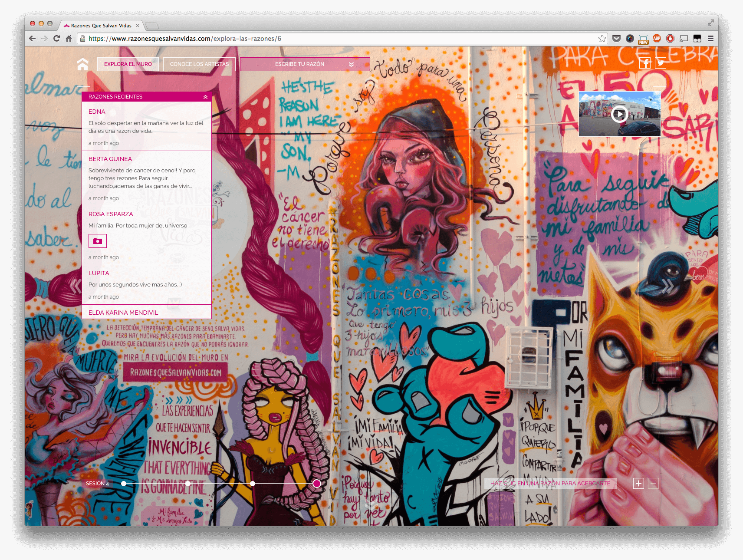Open the Explora el Muro menu item
Image resolution: width=743 pixels, height=560 pixels.
click(x=128, y=64)
